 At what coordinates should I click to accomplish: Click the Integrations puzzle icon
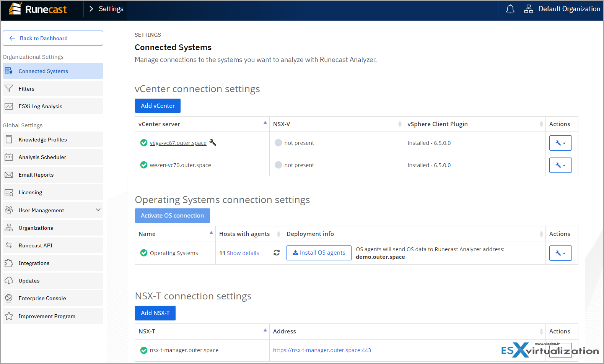click(x=9, y=263)
